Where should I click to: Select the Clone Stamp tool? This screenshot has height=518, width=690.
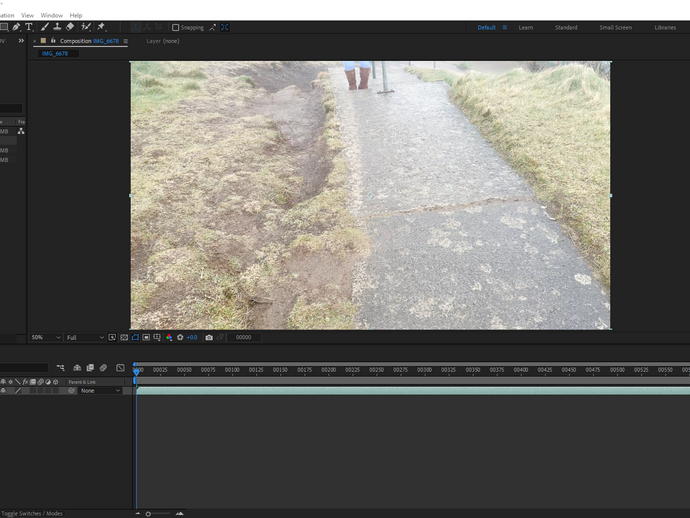57,27
